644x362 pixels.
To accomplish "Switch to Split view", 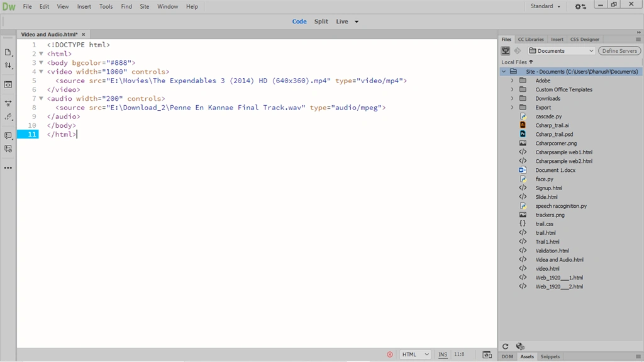I will [x=321, y=21].
